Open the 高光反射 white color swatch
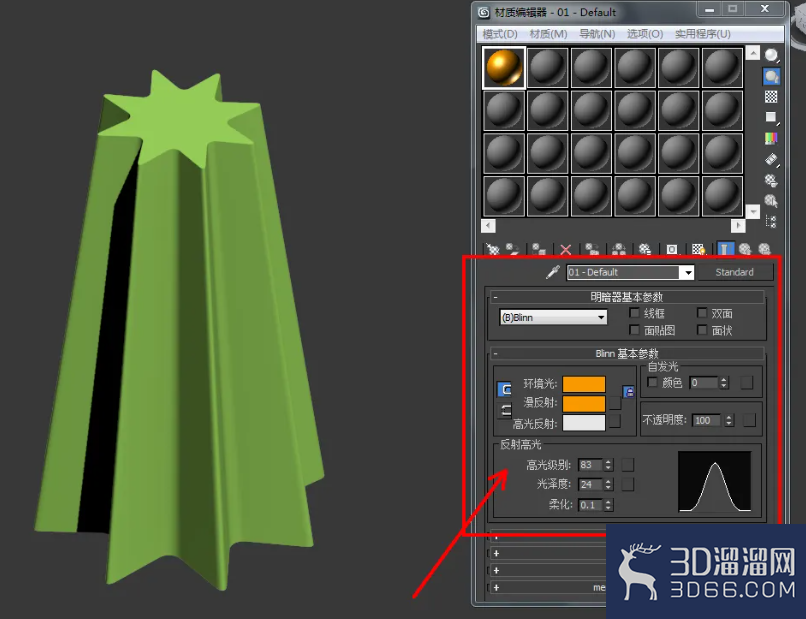This screenshot has height=619, width=806. (x=584, y=423)
